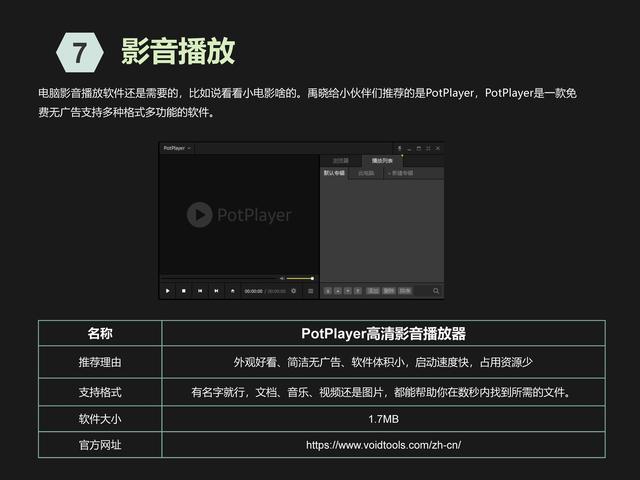Image resolution: width=640 pixels, height=480 pixels.
Task: Open the PotPlayer control panel gear icon
Action: pos(293,291)
